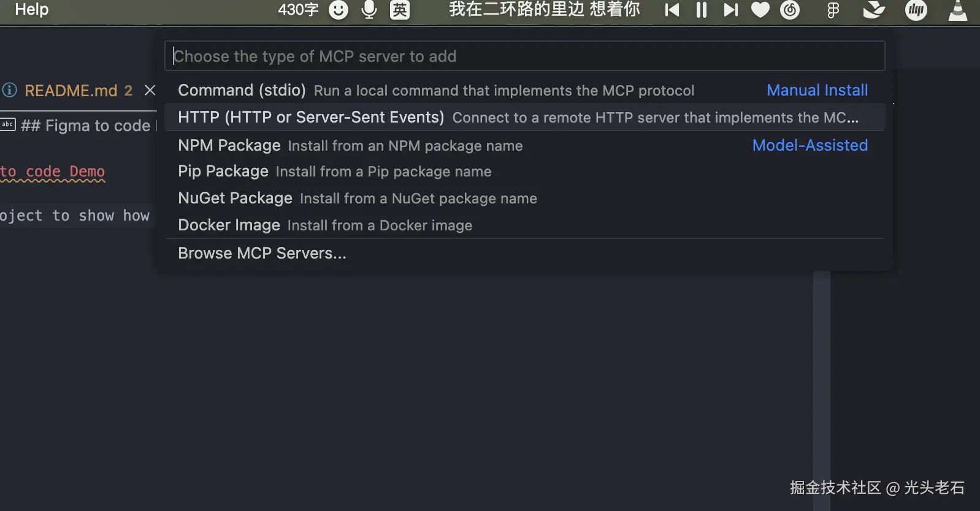The image size is (980, 511).
Task: Click the microphone icon in menu bar
Action: pos(369,10)
